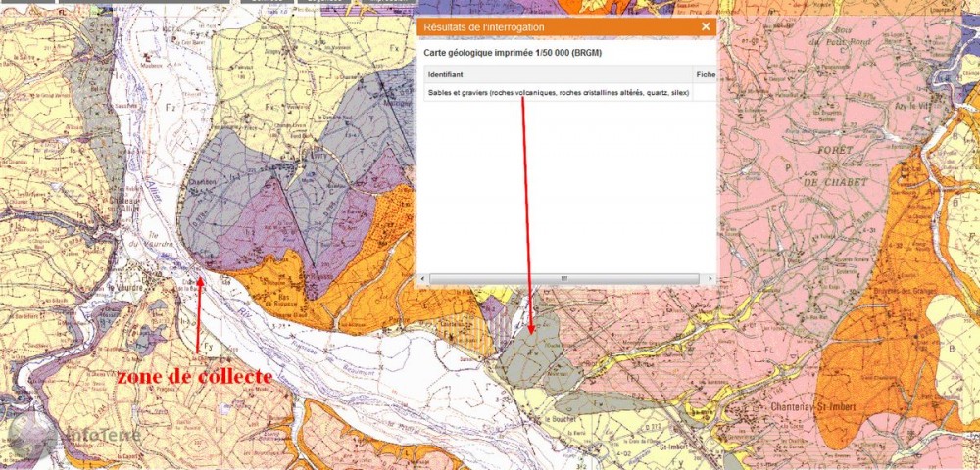Click the red 'zone de collecte' annotation
Screen dimensions: 980x470
pyautogui.click(x=194, y=377)
